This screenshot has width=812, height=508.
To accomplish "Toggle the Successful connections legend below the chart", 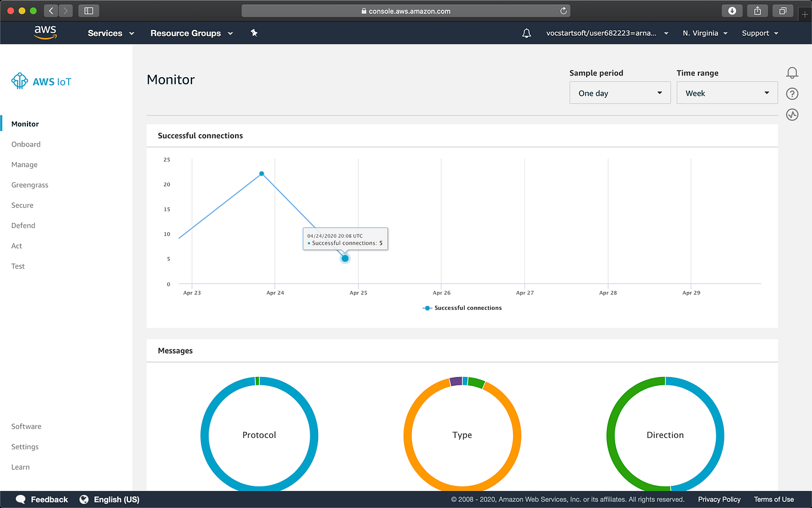I will (462, 308).
